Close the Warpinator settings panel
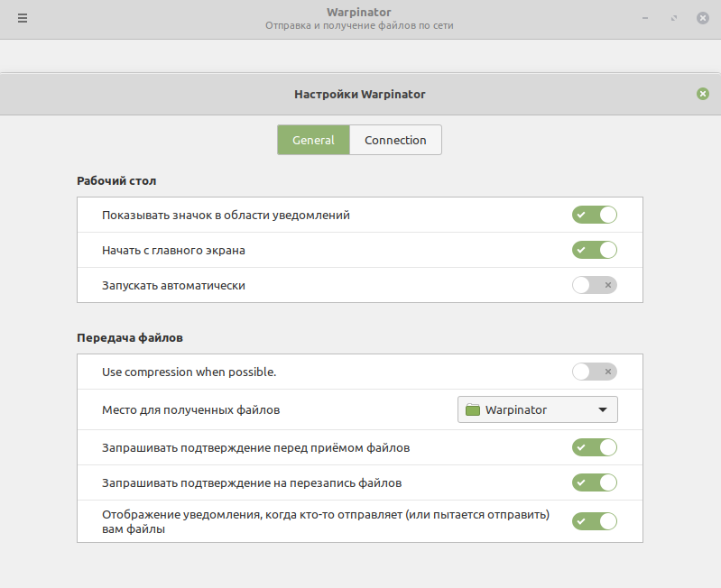Image resolution: width=721 pixels, height=588 pixels. pyautogui.click(x=703, y=94)
